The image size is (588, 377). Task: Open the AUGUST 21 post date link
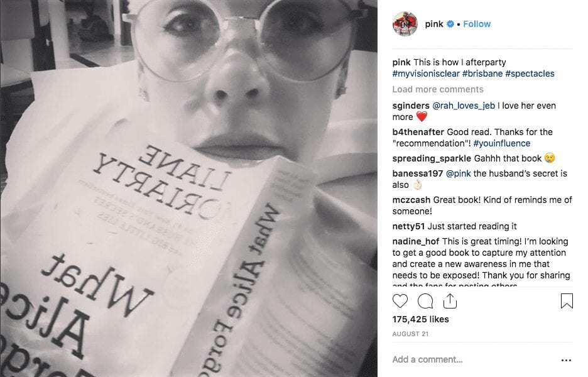pyautogui.click(x=410, y=334)
